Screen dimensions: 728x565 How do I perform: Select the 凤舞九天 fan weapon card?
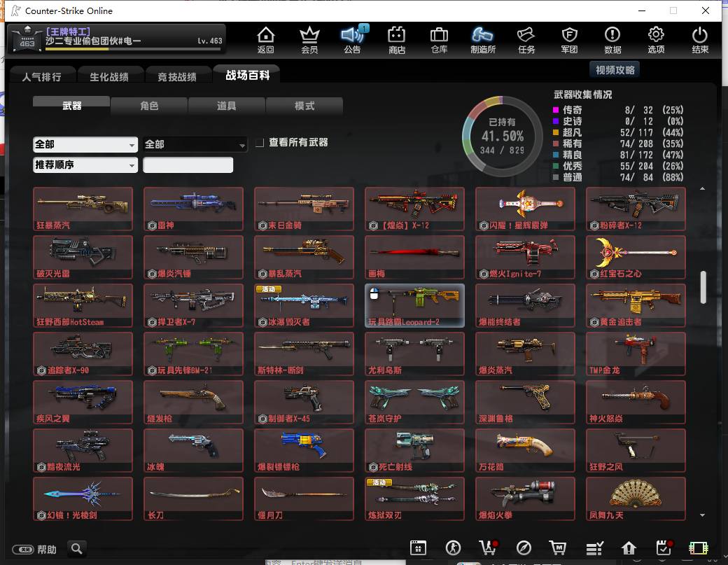pyautogui.click(x=636, y=498)
